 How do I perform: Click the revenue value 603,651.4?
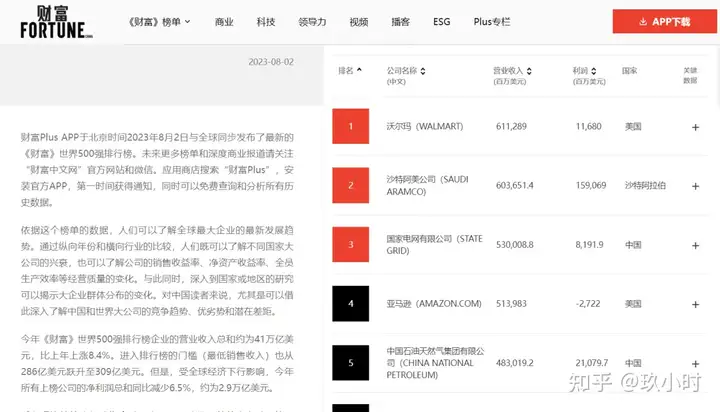pos(515,185)
